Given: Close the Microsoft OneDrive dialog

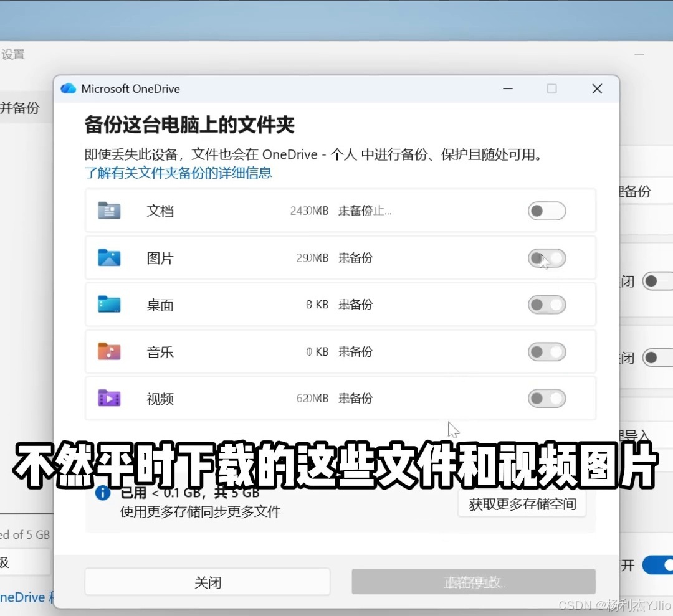Looking at the screenshot, I should [x=597, y=89].
